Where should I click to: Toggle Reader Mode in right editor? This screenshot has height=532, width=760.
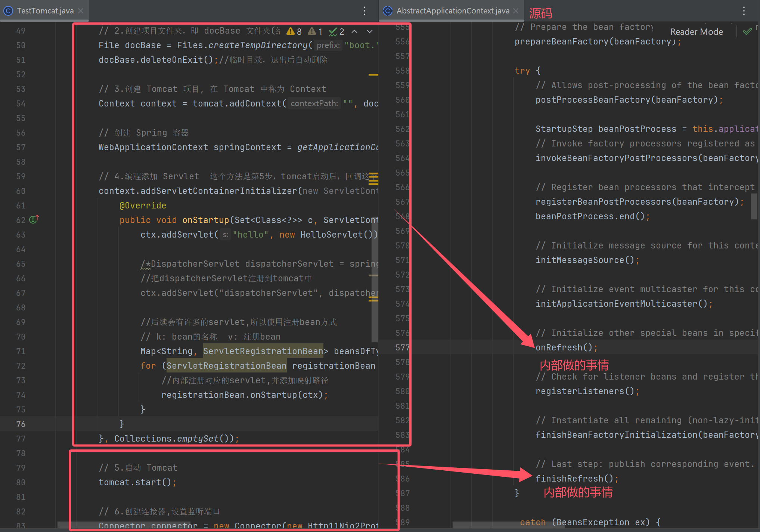(x=697, y=32)
